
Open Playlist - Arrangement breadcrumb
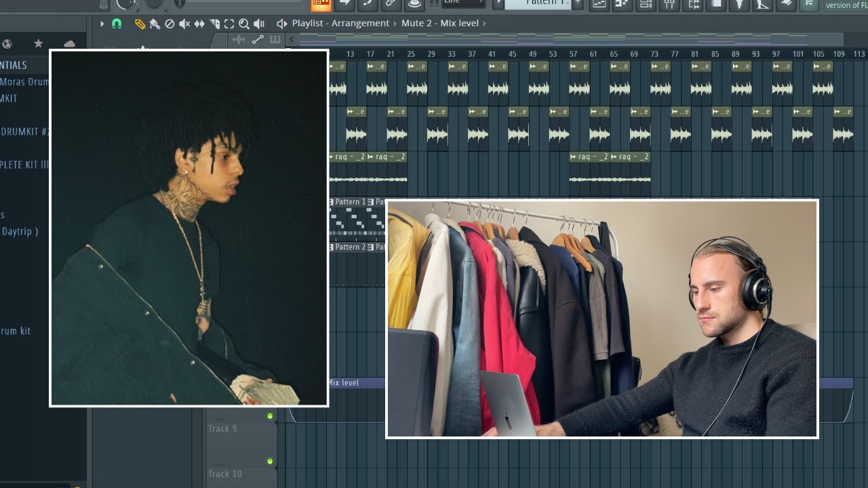(340, 23)
